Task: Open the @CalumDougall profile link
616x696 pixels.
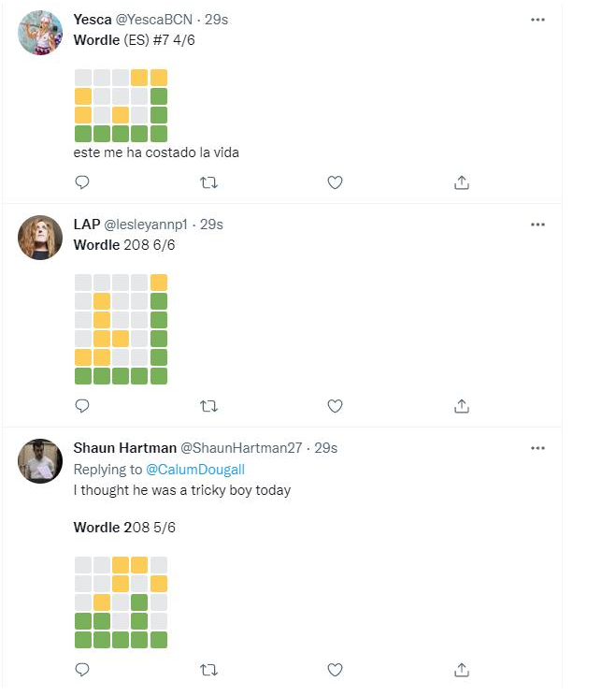Action: (195, 470)
